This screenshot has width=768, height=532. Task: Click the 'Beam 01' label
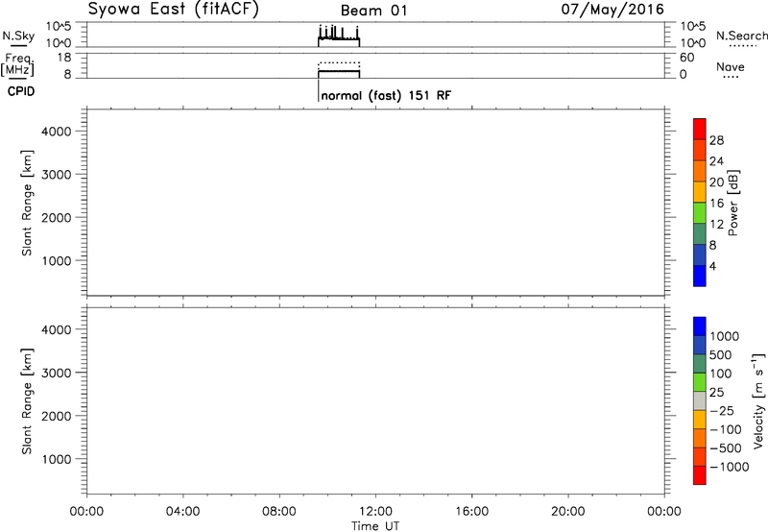(373, 11)
